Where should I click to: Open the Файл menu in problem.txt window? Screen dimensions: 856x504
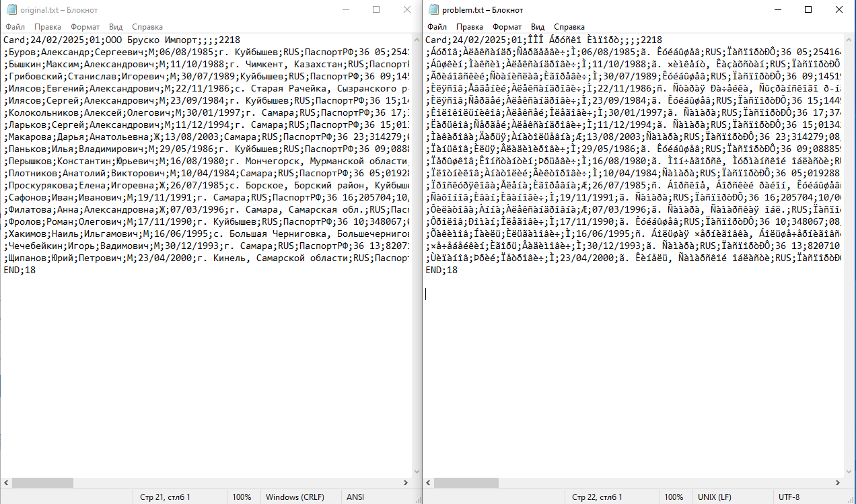(437, 27)
